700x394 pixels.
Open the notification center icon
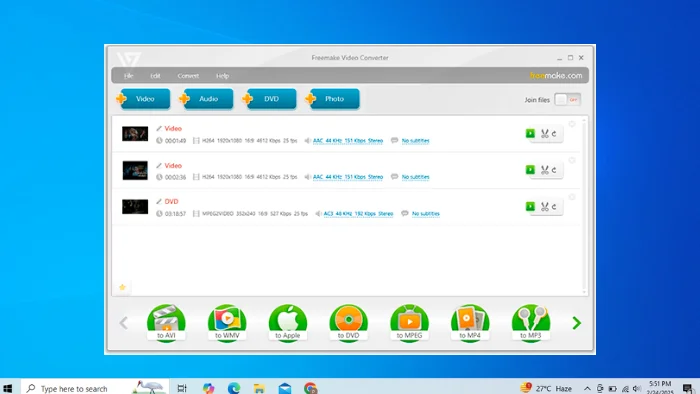coord(688,389)
